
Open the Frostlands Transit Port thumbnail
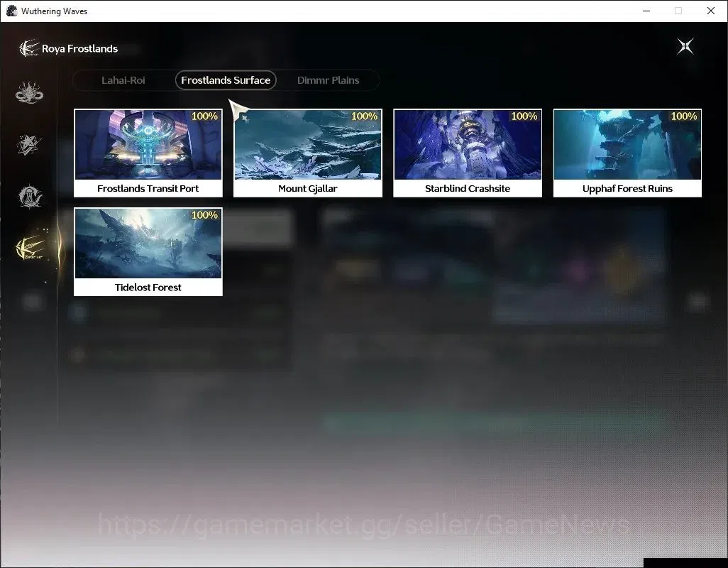pos(148,144)
